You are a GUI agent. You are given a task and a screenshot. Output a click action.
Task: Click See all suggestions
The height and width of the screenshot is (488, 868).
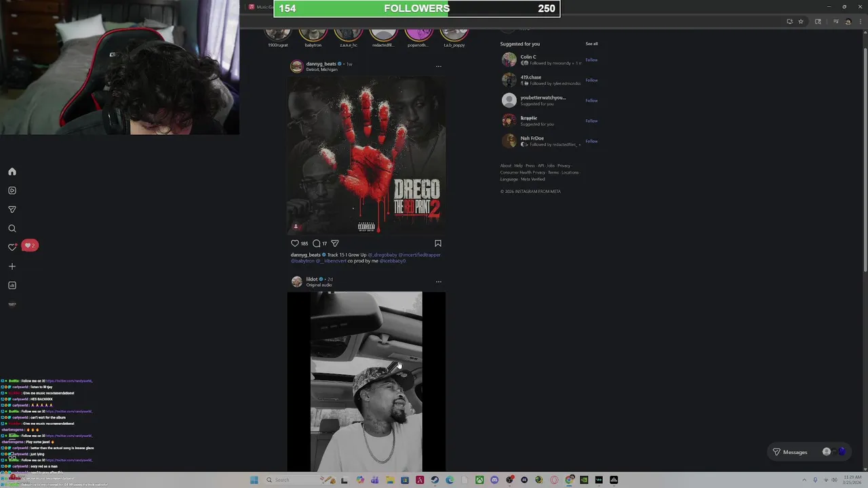591,43
